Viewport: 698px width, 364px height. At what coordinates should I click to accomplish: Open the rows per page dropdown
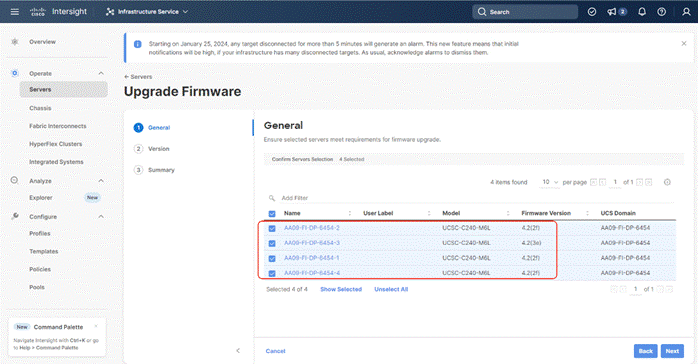point(549,182)
